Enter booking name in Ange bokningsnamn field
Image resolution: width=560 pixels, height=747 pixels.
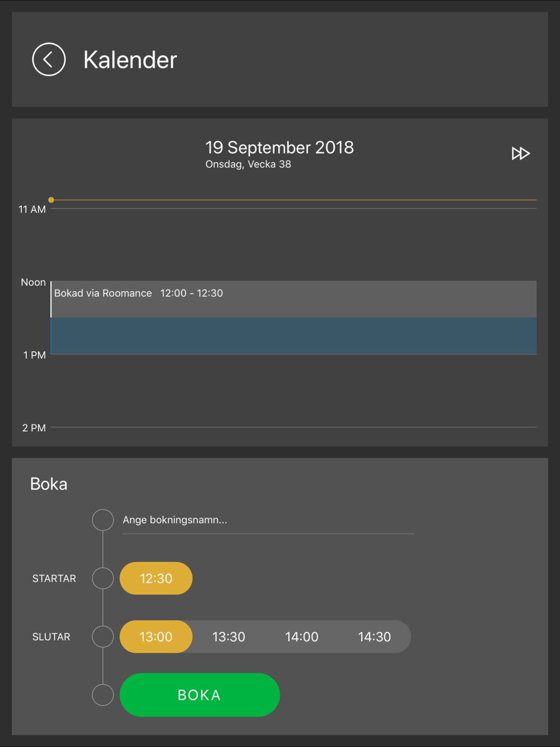tap(268, 520)
